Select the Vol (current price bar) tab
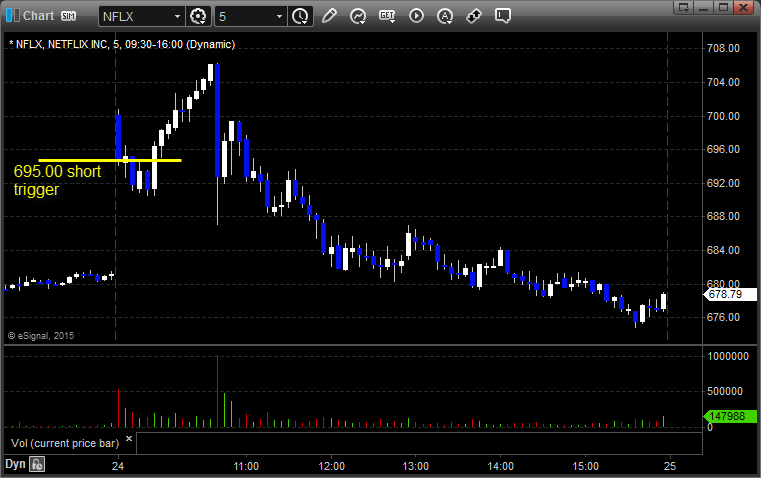 coord(62,442)
